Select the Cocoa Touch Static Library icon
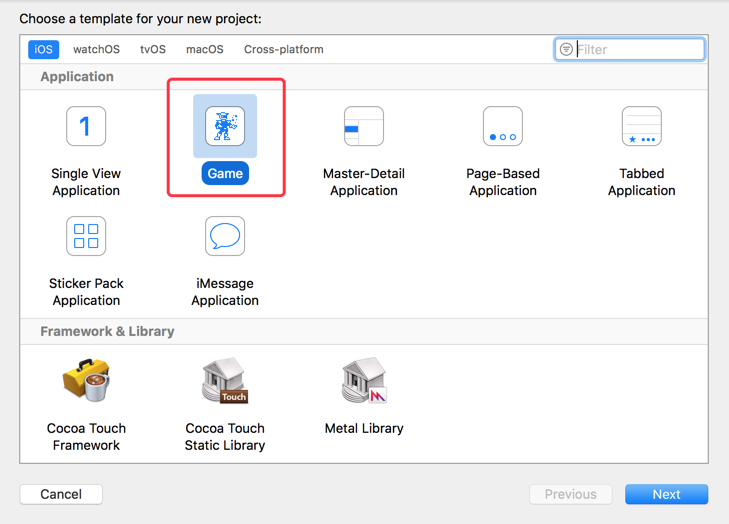 [x=225, y=380]
